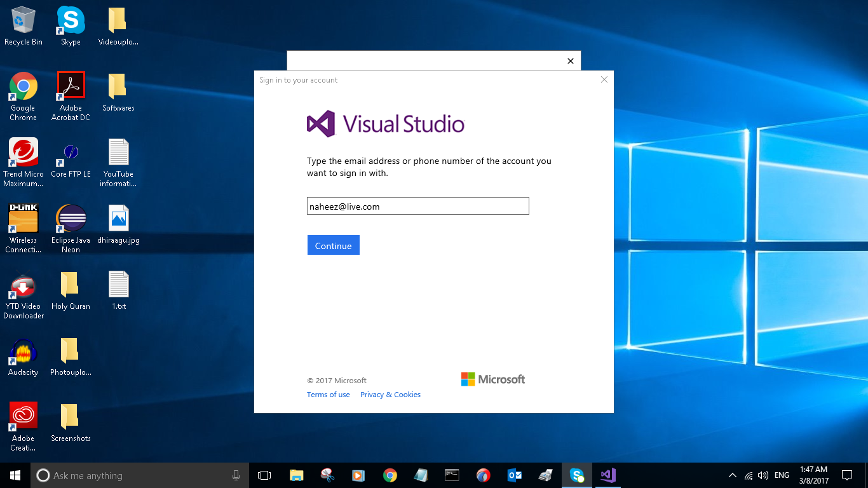Open the Terms of use link
The height and width of the screenshot is (488, 868).
[x=328, y=394]
